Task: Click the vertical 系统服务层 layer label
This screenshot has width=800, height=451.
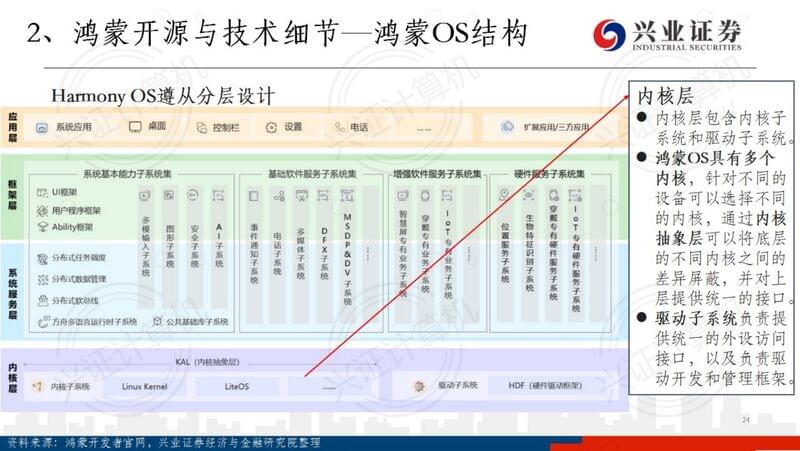Action: point(13,294)
